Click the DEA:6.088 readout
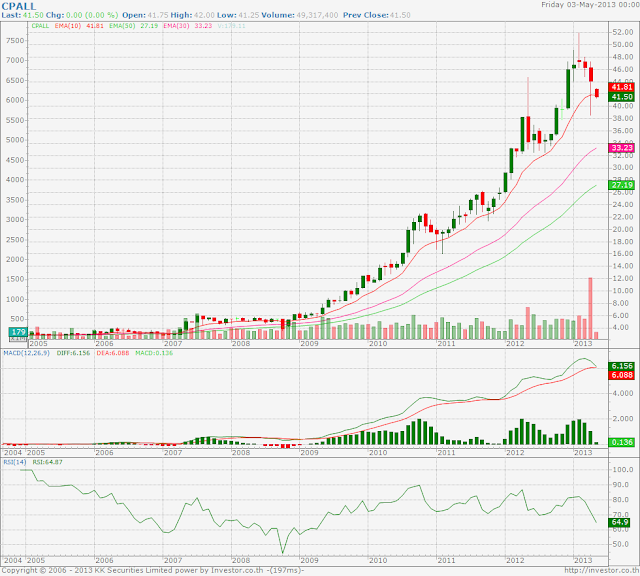This screenshot has width=640, height=576. [x=113, y=353]
